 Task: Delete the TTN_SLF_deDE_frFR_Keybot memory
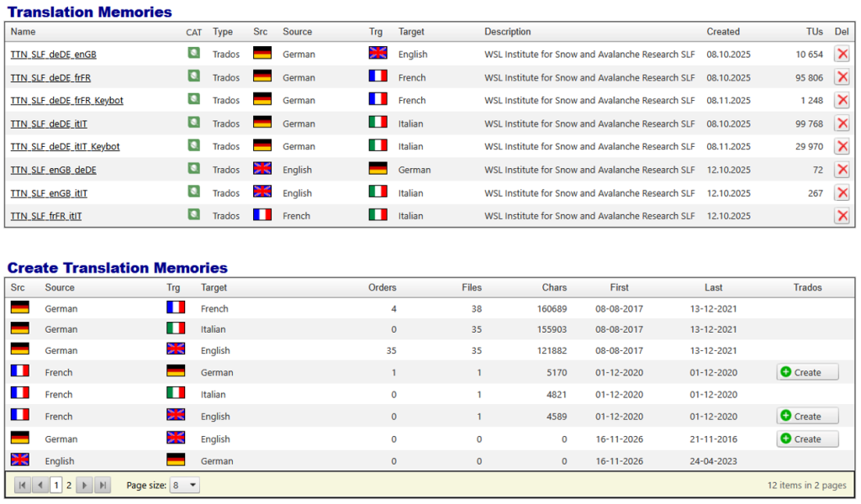841,100
